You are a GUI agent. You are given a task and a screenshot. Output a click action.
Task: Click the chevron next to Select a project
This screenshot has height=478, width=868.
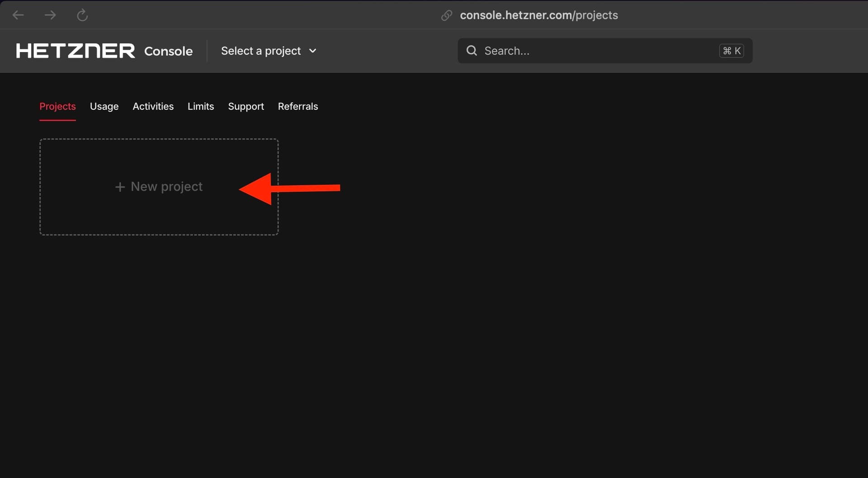313,51
